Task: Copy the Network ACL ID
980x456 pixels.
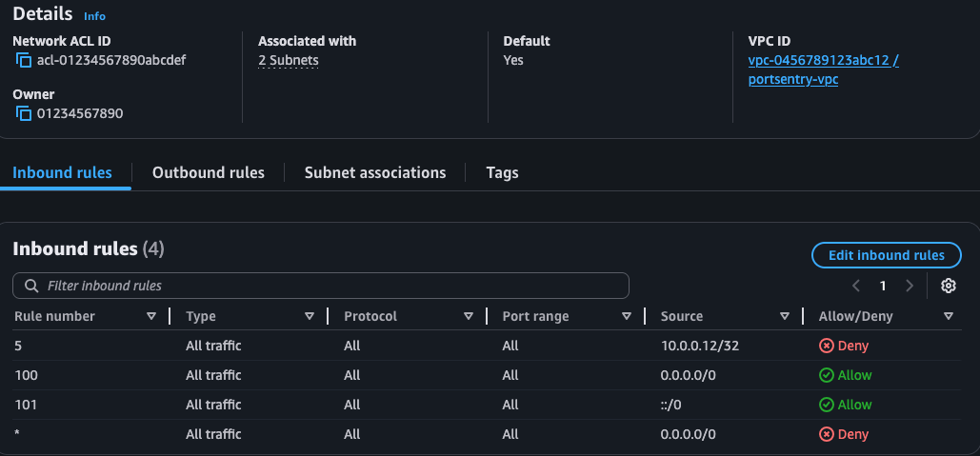Action: tap(24, 61)
